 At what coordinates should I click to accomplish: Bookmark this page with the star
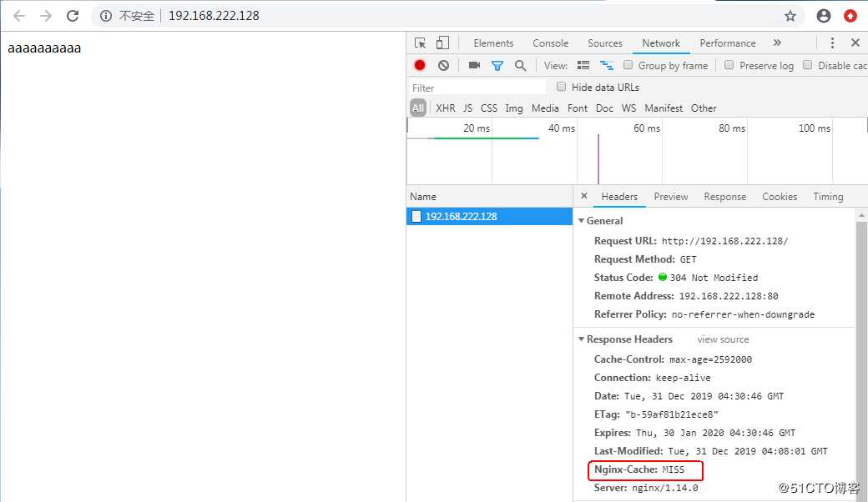point(790,16)
